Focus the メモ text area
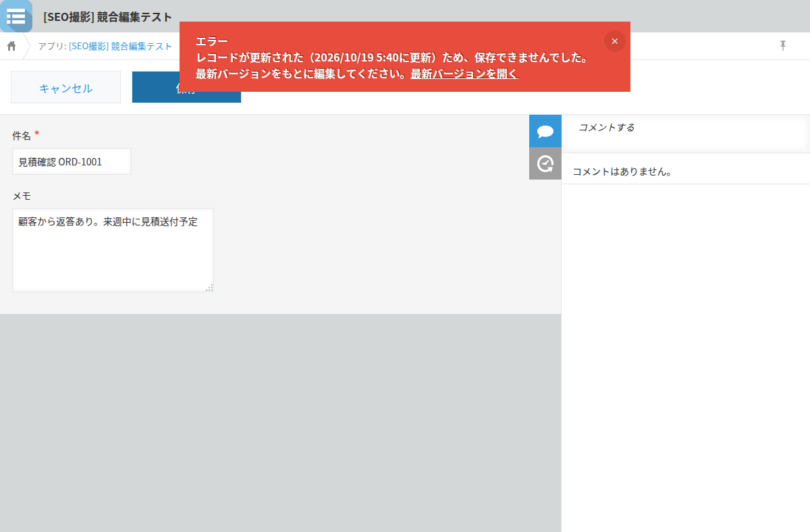 (x=113, y=250)
